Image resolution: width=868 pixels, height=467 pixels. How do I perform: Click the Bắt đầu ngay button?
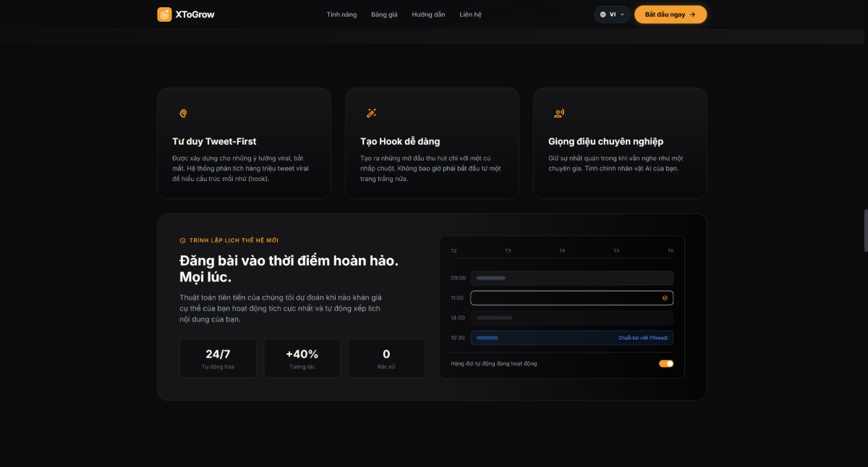(x=671, y=14)
